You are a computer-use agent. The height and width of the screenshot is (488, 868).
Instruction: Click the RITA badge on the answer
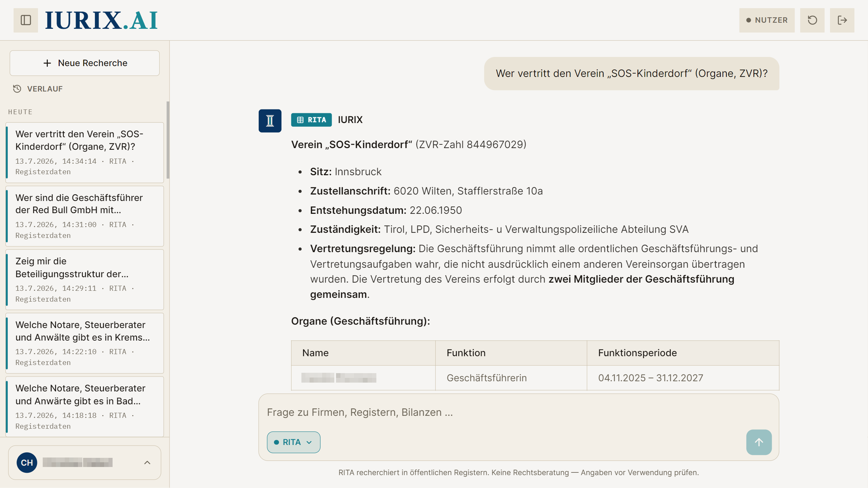311,120
